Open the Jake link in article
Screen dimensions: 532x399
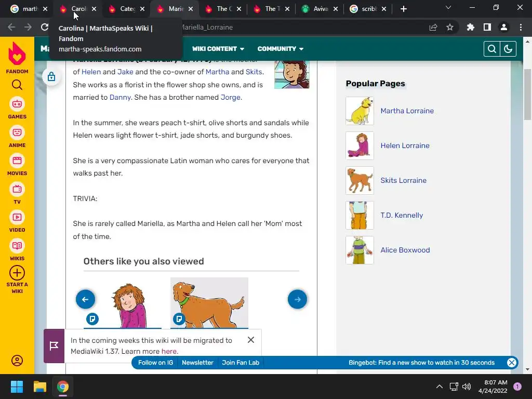pyautogui.click(x=125, y=72)
